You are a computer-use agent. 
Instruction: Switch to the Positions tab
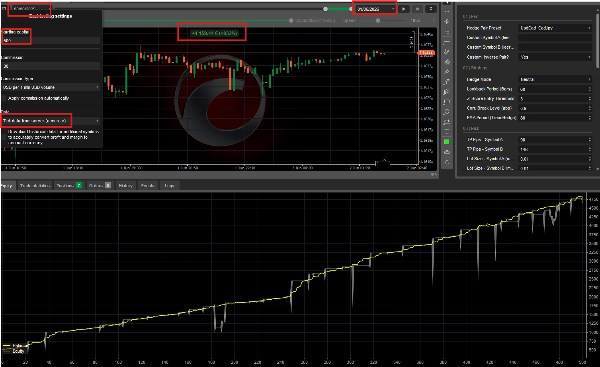(69, 185)
